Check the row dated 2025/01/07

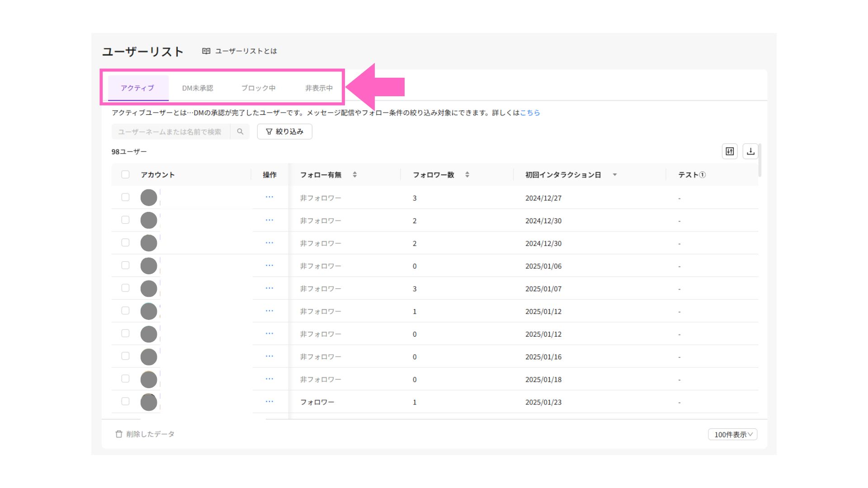[x=125, y=288]
